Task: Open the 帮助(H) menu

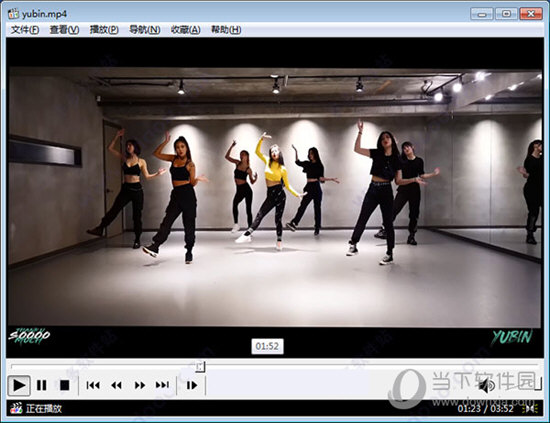Action: 226,30
